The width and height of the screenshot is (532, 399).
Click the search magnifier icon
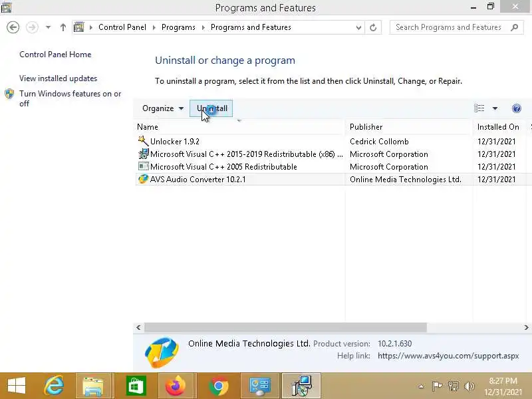coord(514,27)
